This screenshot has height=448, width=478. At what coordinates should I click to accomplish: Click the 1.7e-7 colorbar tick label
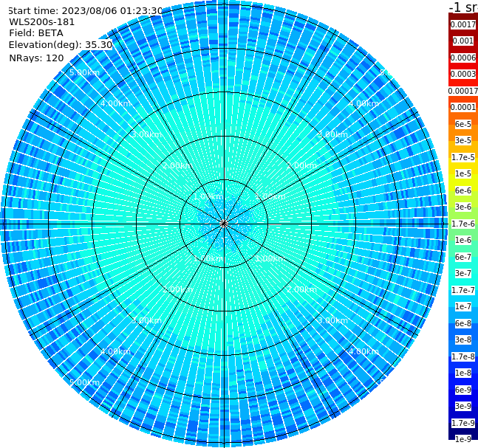click(x=463, y=290)
